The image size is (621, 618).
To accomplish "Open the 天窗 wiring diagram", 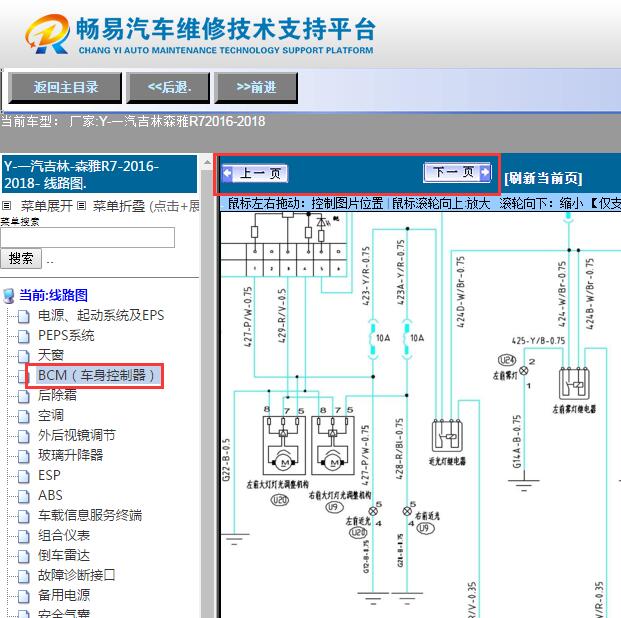I will coord(51,355).
